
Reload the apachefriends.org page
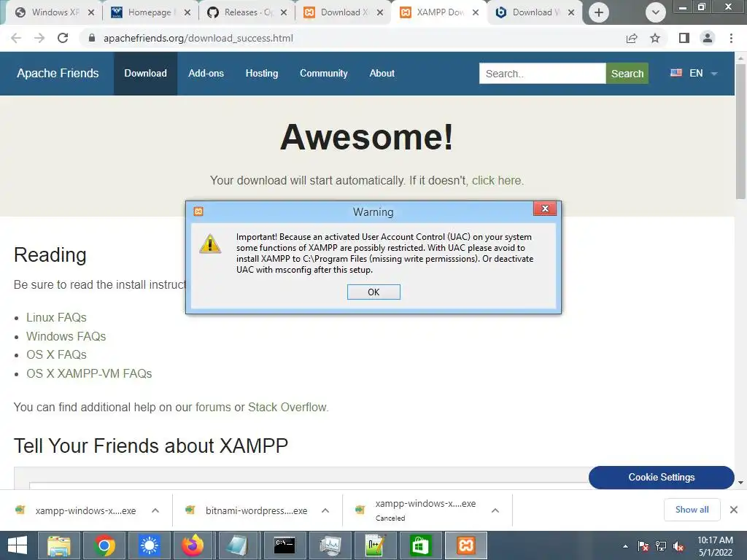[x=63, y=38]
